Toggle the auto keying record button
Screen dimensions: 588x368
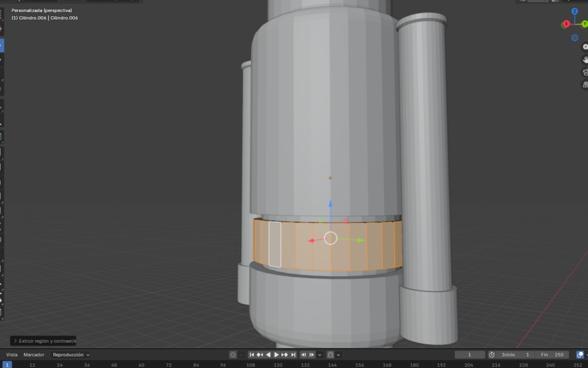click(233, 355)
